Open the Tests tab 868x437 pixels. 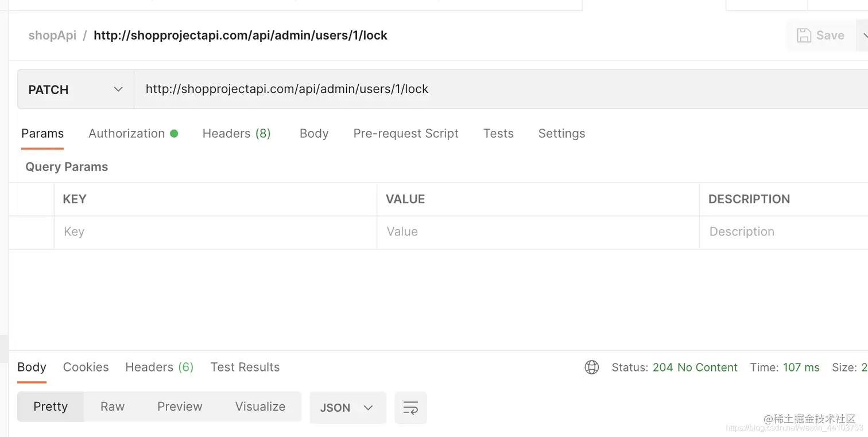click(x=498, y=134)
